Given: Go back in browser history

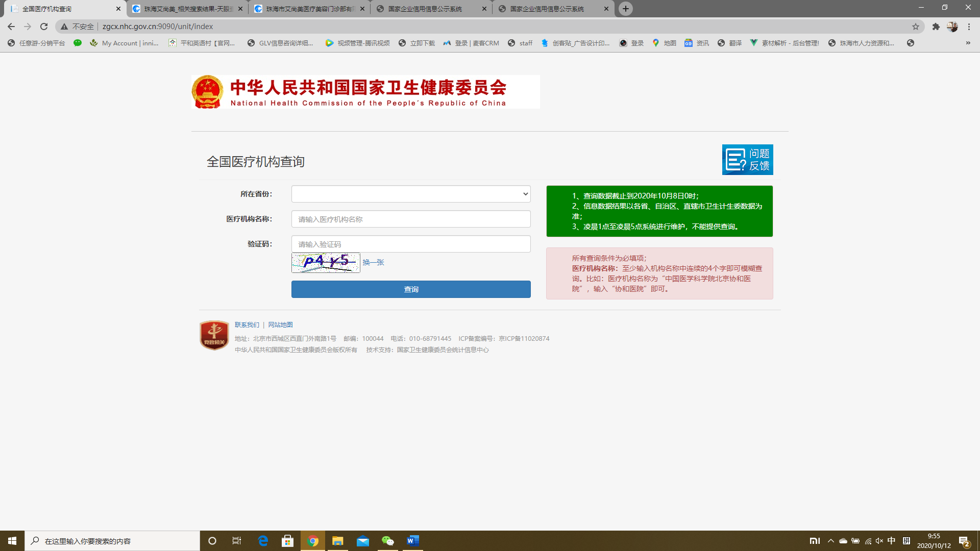Looking at the screenshot, I should pyautogui.click(x=11, y=27).
